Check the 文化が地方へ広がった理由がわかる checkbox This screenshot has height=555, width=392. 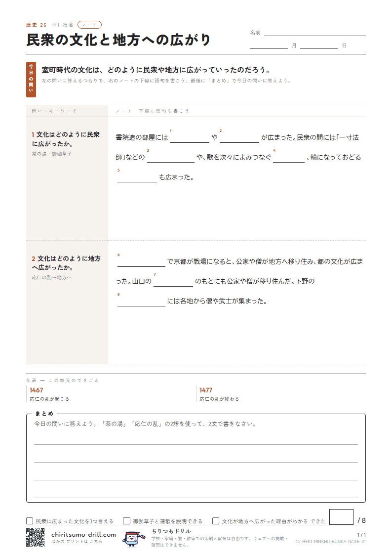[x=216, y=521]
